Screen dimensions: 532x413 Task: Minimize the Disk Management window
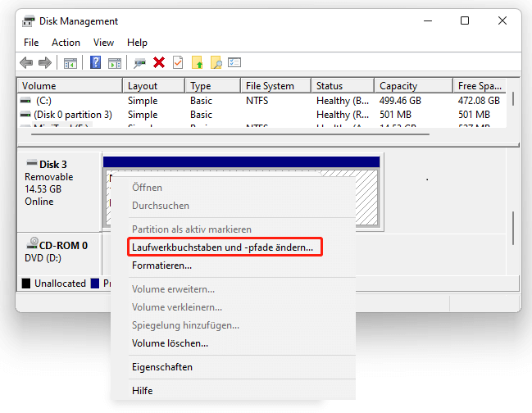(428, 20)
